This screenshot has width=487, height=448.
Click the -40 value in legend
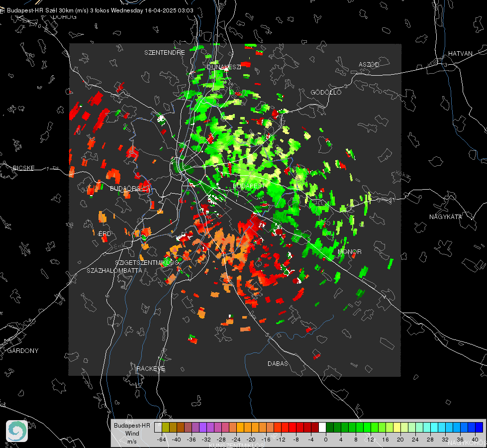coord(177,440)
